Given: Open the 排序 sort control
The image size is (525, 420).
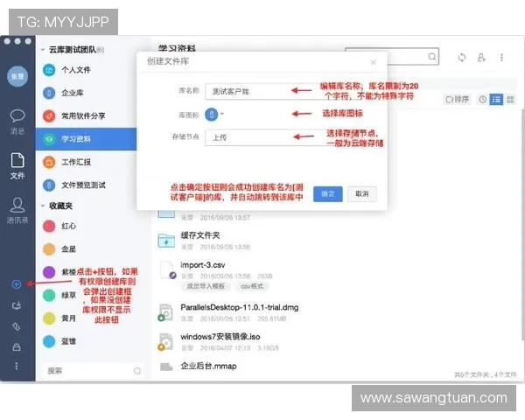Looking at the screenshot, I should tap(458, 100).
